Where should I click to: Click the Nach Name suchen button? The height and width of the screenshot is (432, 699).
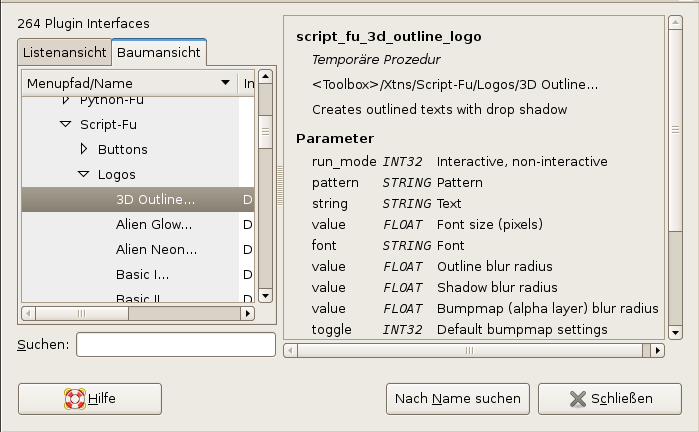coord(458,399)
